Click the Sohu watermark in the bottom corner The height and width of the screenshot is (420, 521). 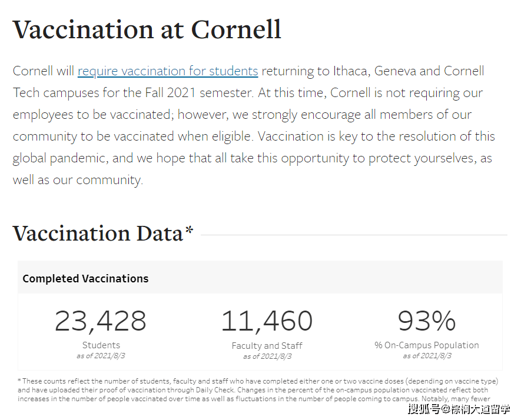click(459, 409)
